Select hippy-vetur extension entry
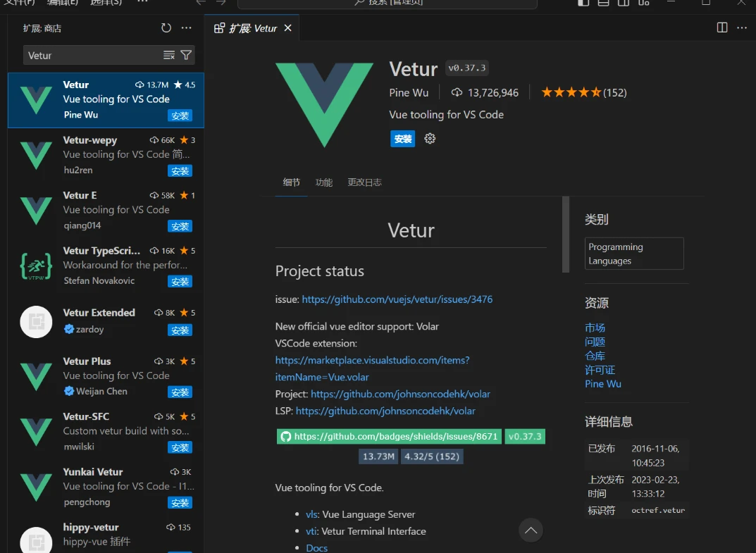 (x=106, y=535)
